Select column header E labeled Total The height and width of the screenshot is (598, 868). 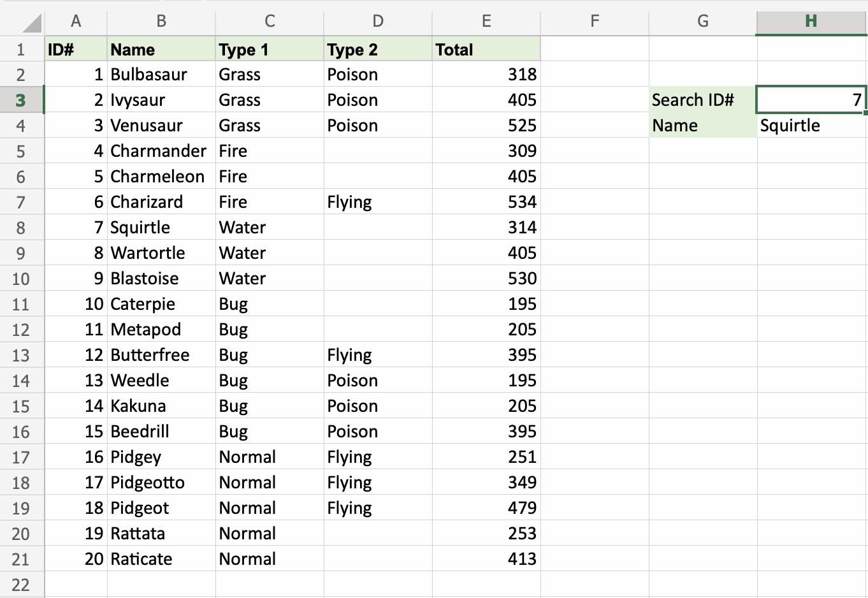[486, 21]
